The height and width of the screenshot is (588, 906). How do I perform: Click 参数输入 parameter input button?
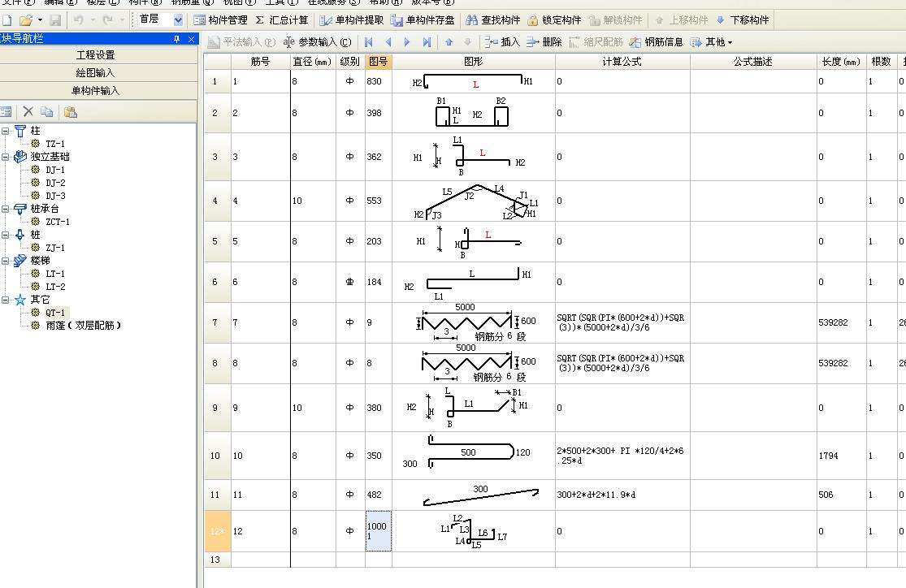tap(317, 42)
